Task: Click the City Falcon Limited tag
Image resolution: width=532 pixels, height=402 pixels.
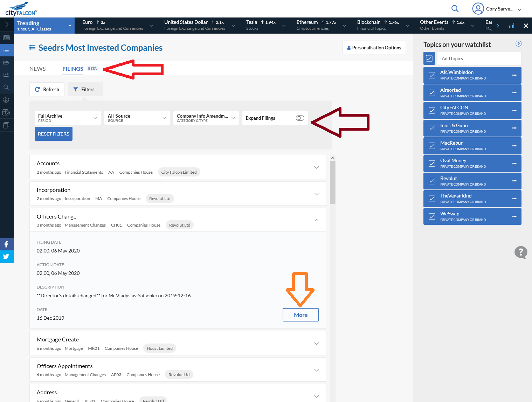Action: (x=179, y=172)
